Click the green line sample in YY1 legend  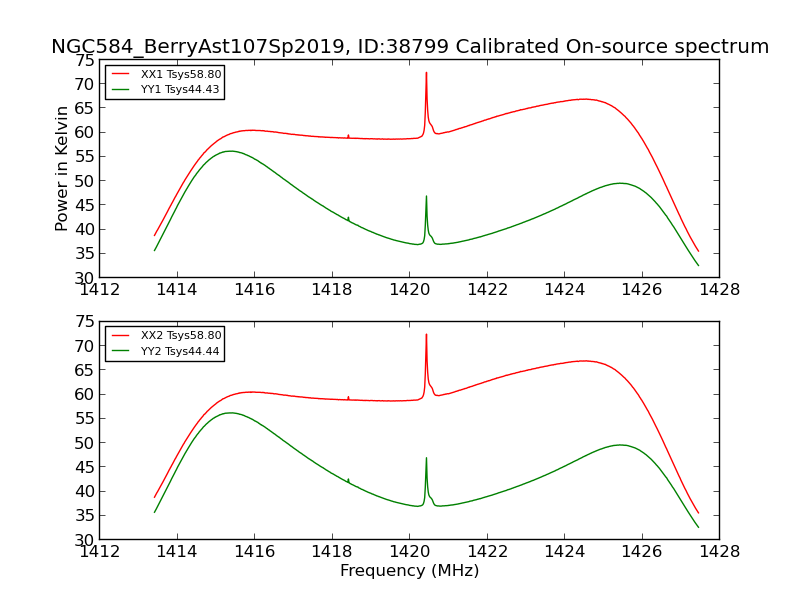[x=120, y=89]
